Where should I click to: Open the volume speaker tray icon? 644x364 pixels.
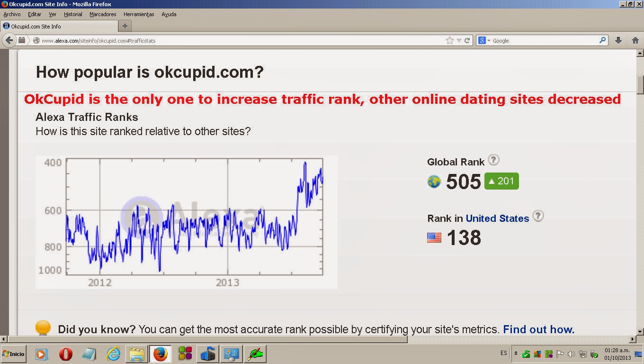571,354
